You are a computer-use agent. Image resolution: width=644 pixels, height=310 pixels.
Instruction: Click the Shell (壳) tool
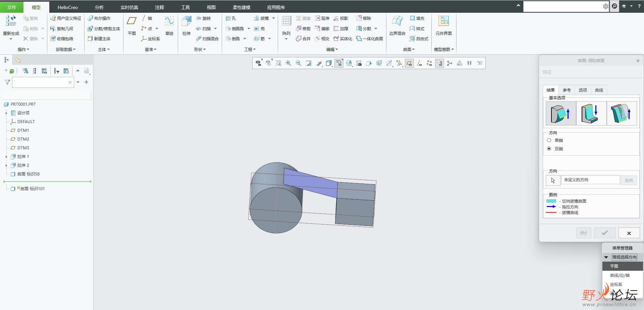pos(259,29)
